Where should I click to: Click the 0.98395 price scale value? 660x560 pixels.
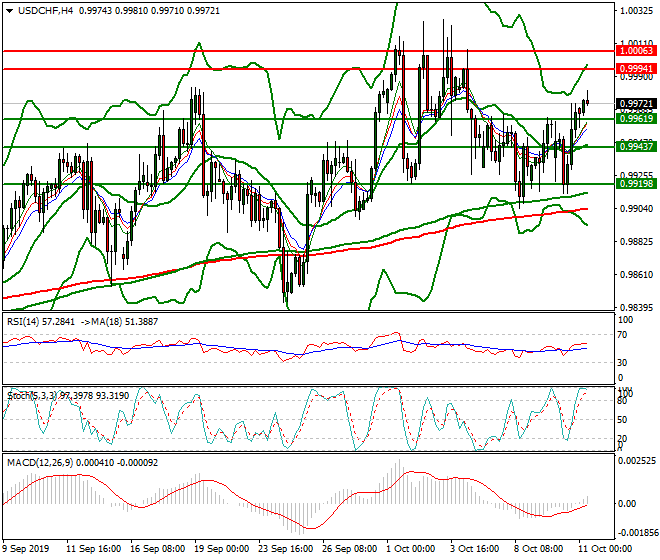tap(637, 307)
